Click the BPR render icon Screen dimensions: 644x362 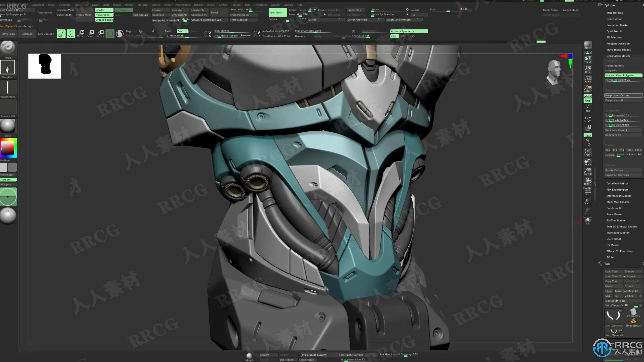tap(588, 45)
